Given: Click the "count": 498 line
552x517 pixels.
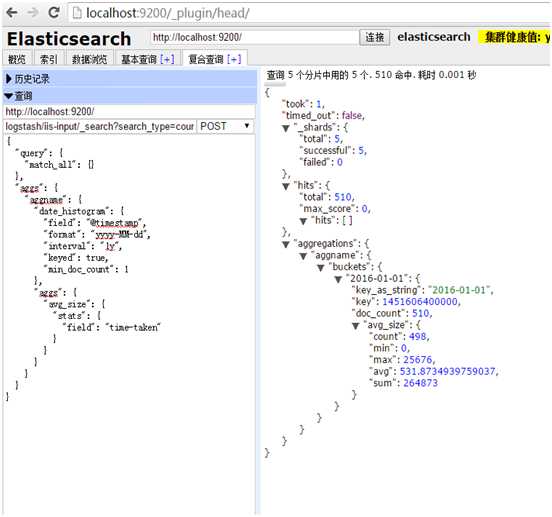Looking at the screenshot, I should pos(399,336).
